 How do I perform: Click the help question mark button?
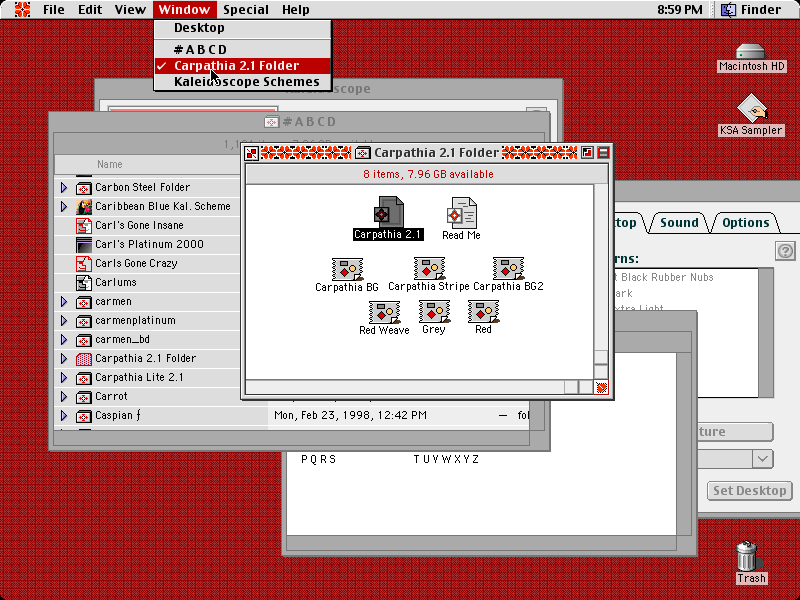coord(785,251)
